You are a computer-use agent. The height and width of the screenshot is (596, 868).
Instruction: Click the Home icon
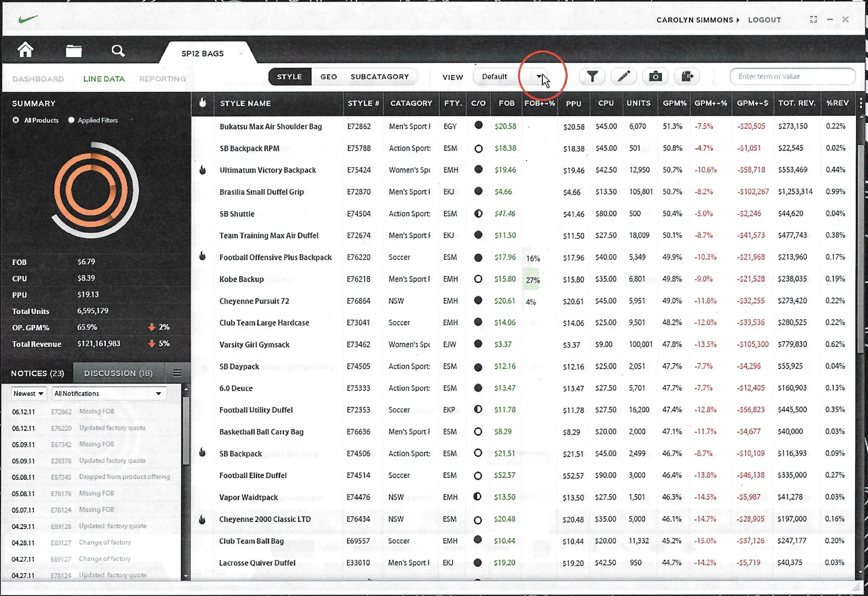(26, 50)
